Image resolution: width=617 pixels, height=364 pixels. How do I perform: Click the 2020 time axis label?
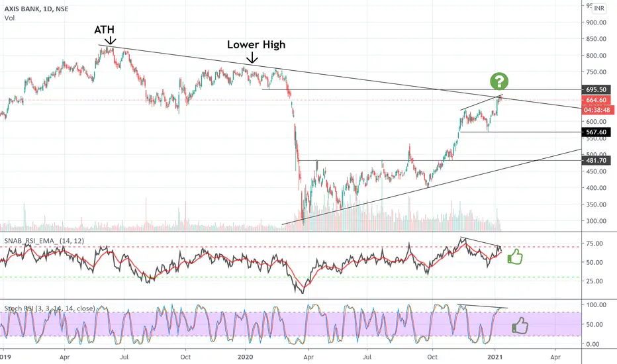click(245, 357)
